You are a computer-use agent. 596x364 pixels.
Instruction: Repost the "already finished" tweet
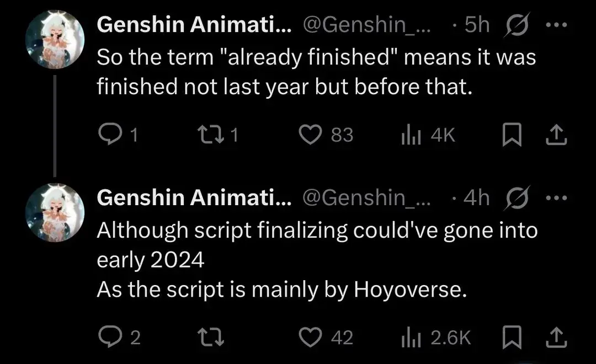pyautogui.click(x=212, y=135)
